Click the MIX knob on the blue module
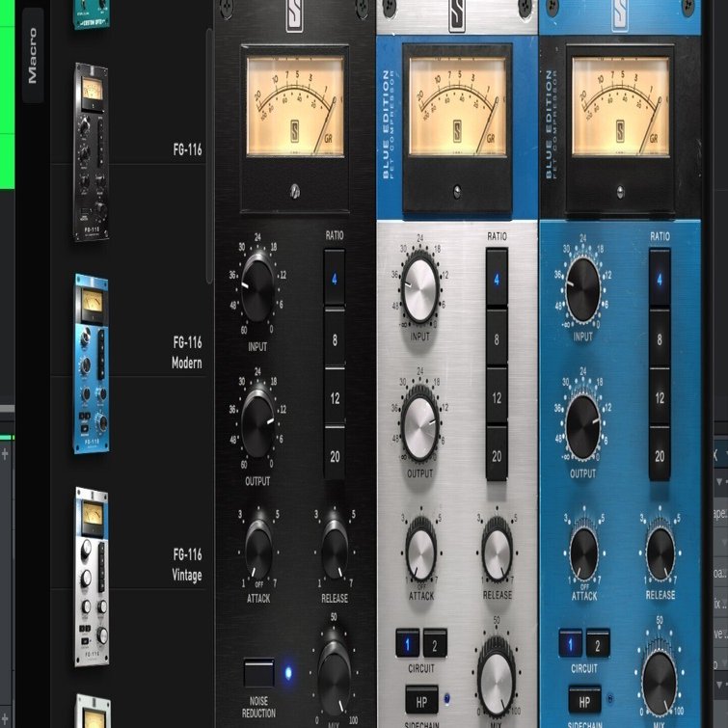The image size is (728, 728). pyautogui.click(x=660, y=683)
